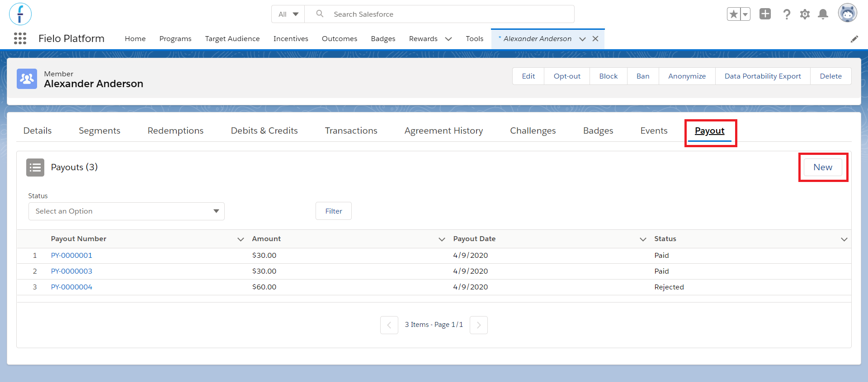Click the Rejected status cell
Image resolution: width=868 pixels, height=382 pixels.
pyautogui.click(x=669, y=287)
